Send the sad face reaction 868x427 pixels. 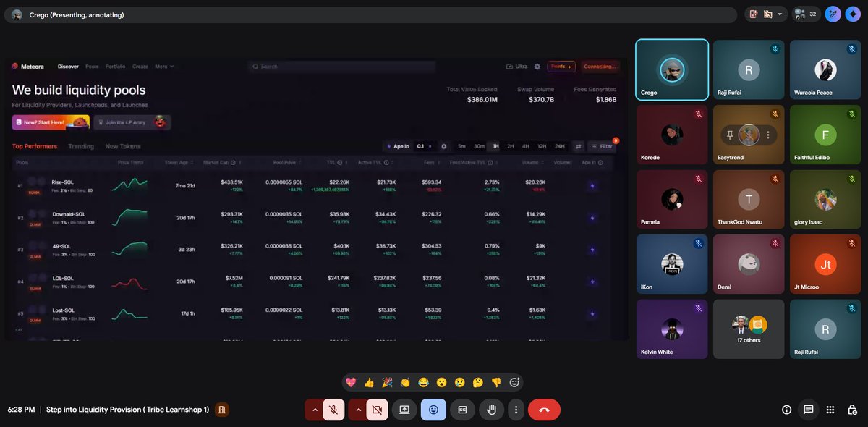[x=460, y=382]
